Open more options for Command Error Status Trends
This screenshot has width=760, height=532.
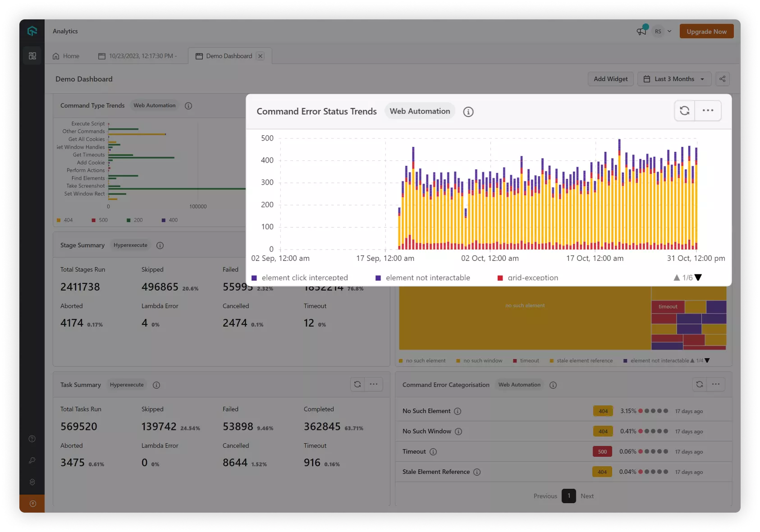(708, 111)
